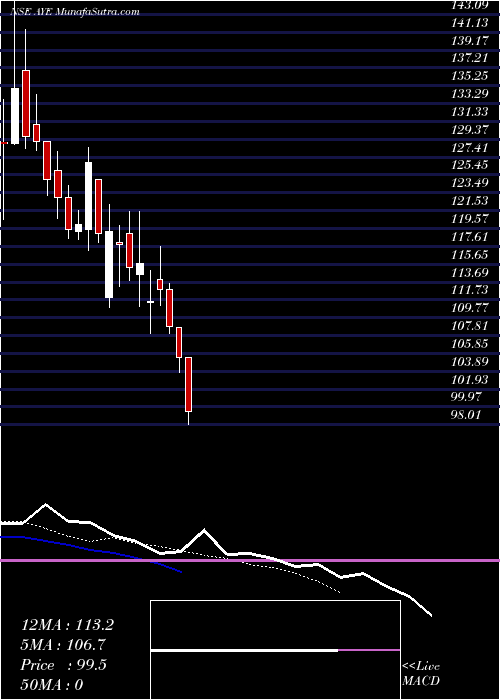Click the 123.49 price axis label

pos(472,183)
